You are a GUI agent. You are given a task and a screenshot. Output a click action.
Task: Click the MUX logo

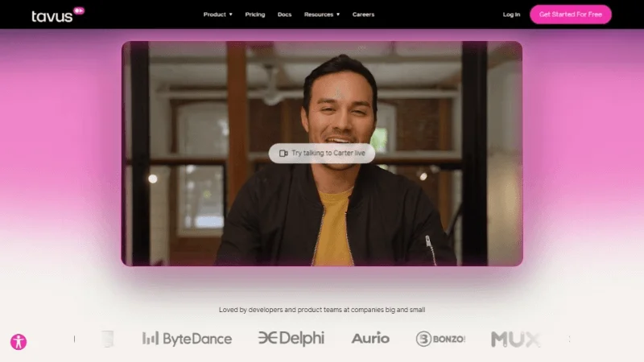pyautogui.click(x=515, y=339)
